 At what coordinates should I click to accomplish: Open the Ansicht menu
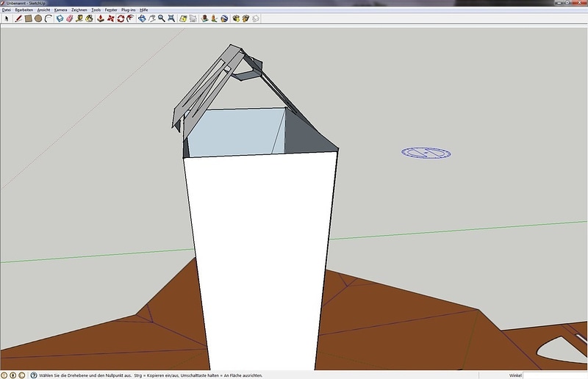(x=43, y=10)
